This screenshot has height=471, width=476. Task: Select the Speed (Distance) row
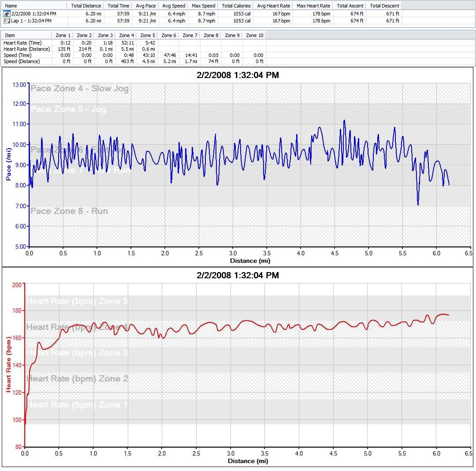click(22, 61)
